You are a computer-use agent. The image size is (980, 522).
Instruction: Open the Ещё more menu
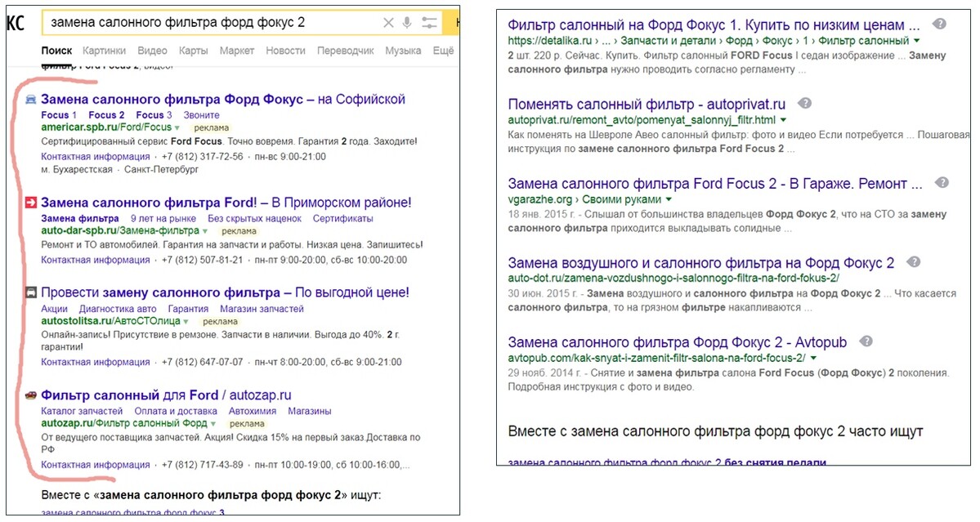point(443,51)
